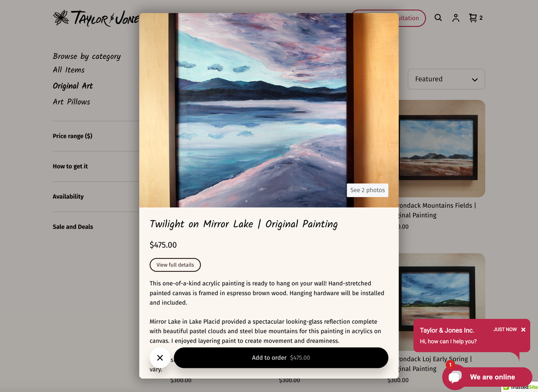Expand the Featured sort dropdown
538x392 pixels.
pos(446,79)
